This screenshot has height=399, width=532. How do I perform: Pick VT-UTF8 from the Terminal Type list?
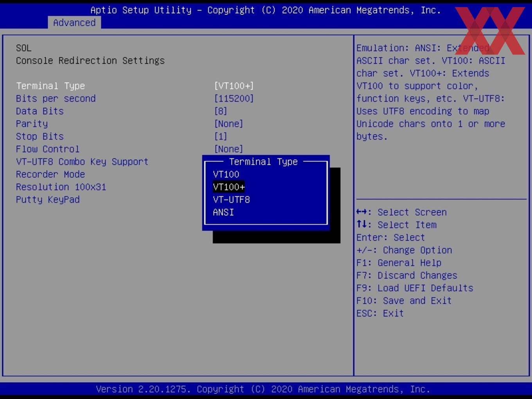click(x=231, y=200)
